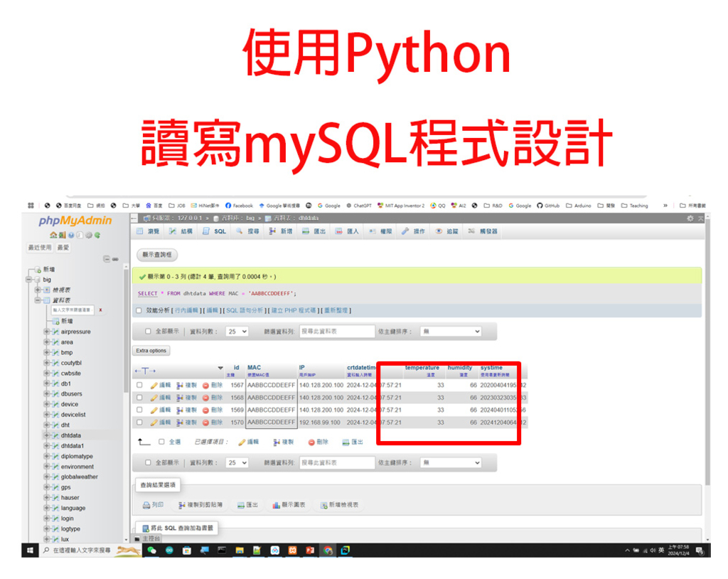Delete row with id 1569

click(x=213, y=410)
